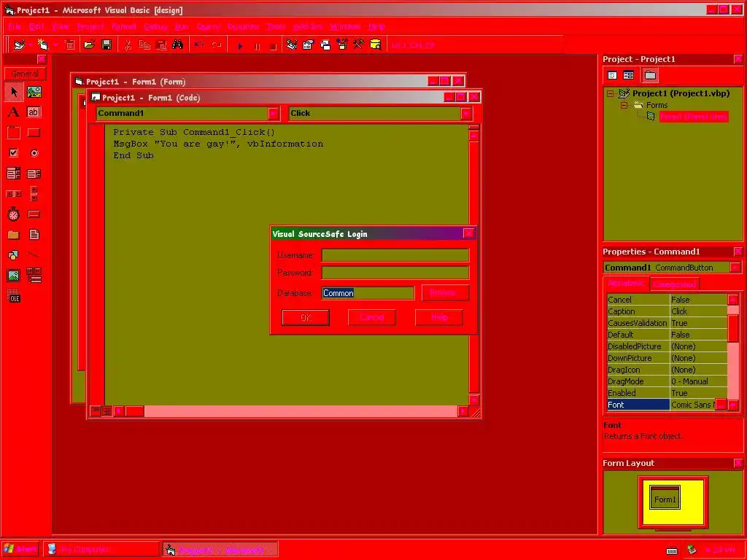Select the horizontal scroll bar control
This screenshot has width=747, height=560.
[x=14, y=194]
